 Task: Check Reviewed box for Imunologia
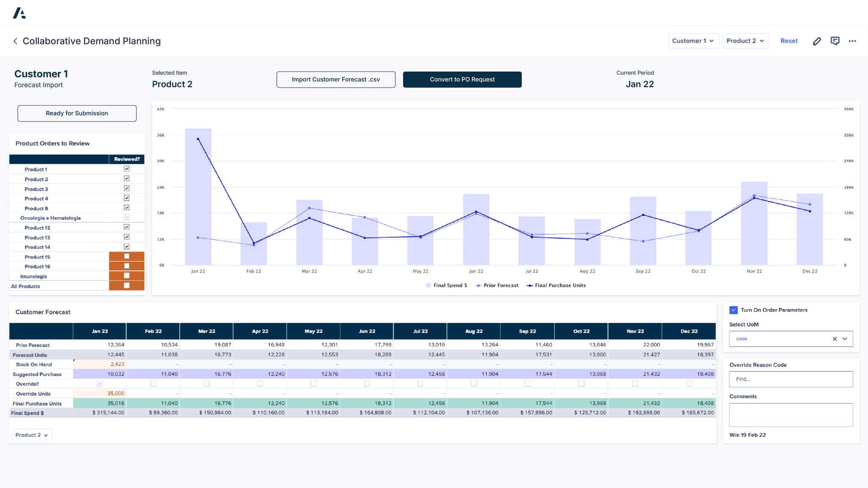126,276
